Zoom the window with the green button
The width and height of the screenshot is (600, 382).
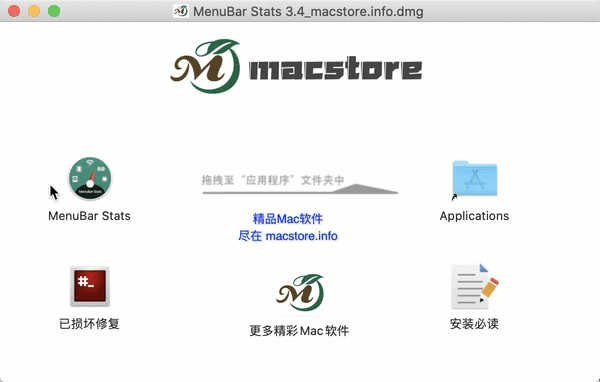(54, 11)
